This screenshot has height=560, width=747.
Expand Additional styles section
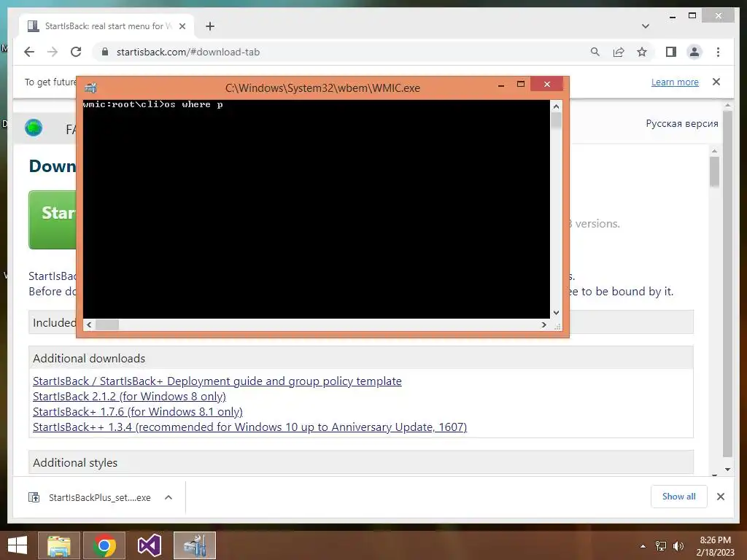coord(360,462)
